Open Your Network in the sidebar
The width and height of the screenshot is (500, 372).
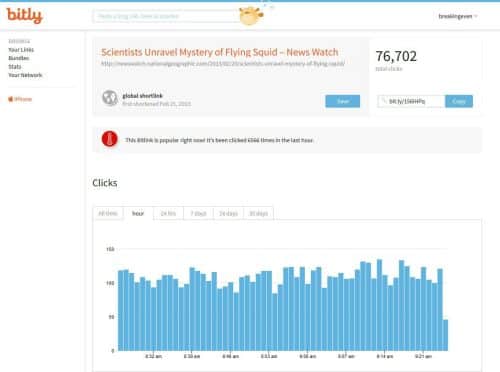[25, 75]
